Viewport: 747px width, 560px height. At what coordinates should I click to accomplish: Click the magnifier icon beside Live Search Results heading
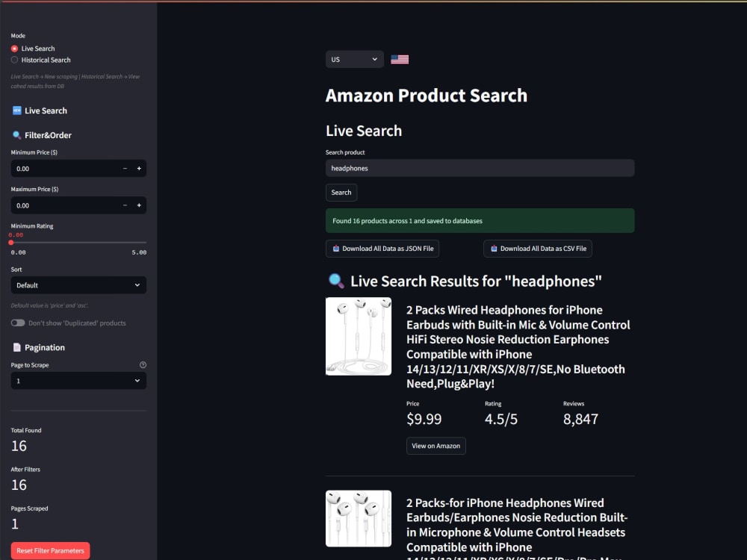(336, 281)
